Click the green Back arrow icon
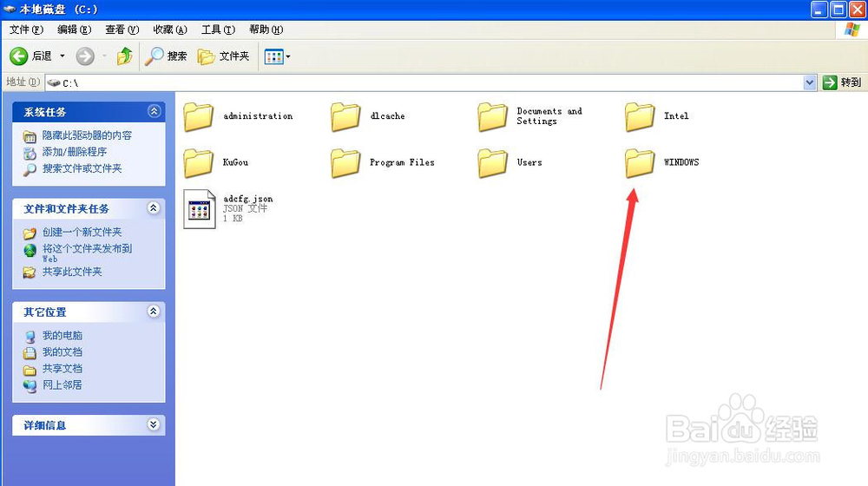Viewport: 868px width, 486px height. click(19, 56)
